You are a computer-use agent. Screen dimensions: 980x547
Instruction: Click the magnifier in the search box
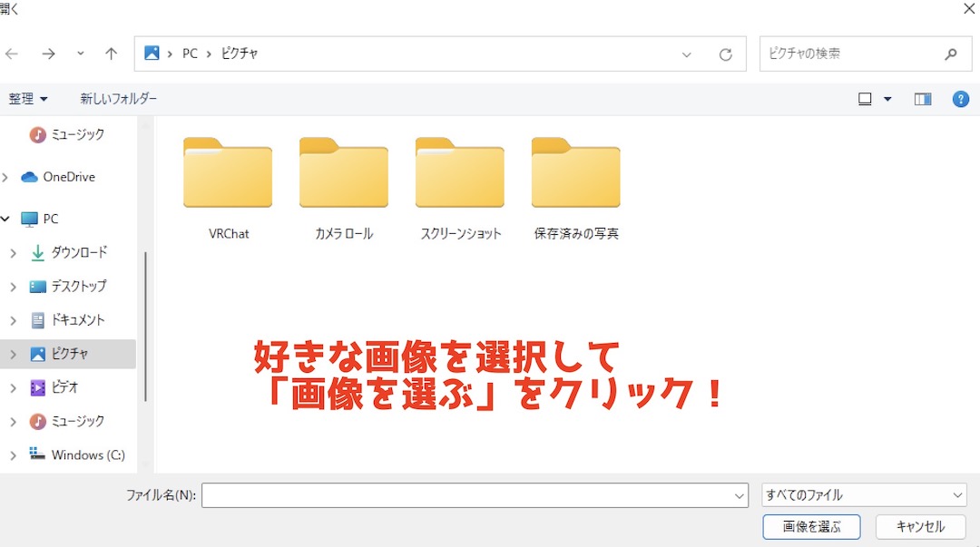coord(950,54)
